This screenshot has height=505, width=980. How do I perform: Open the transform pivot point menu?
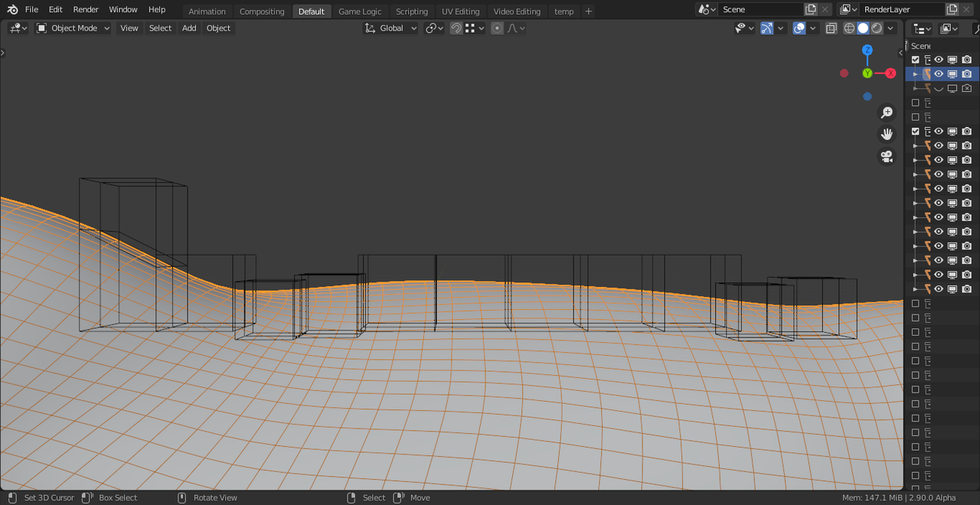click(x=434, y=28)
